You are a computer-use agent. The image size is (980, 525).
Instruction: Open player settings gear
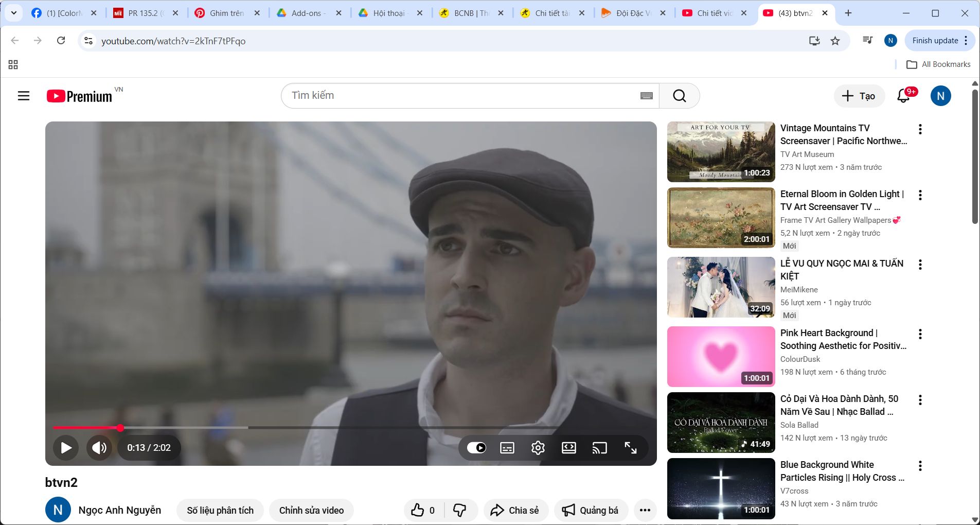pos(538,448)
